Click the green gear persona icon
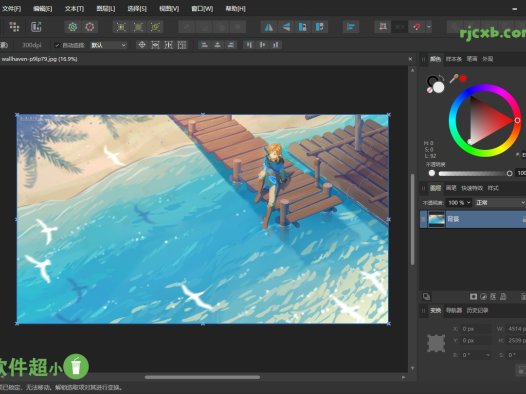This screenshot has width=526, height=394. point(73,27)
